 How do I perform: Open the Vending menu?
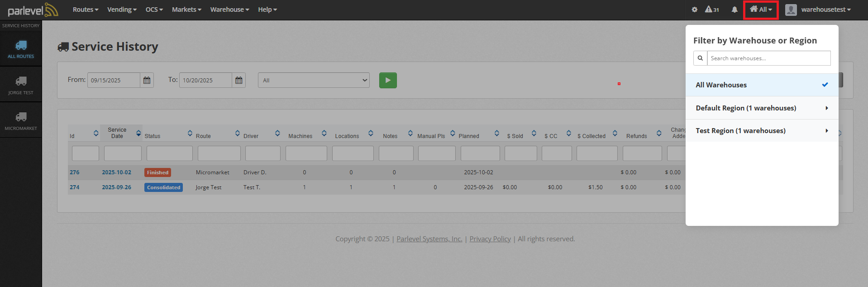[x=122, y=10]
